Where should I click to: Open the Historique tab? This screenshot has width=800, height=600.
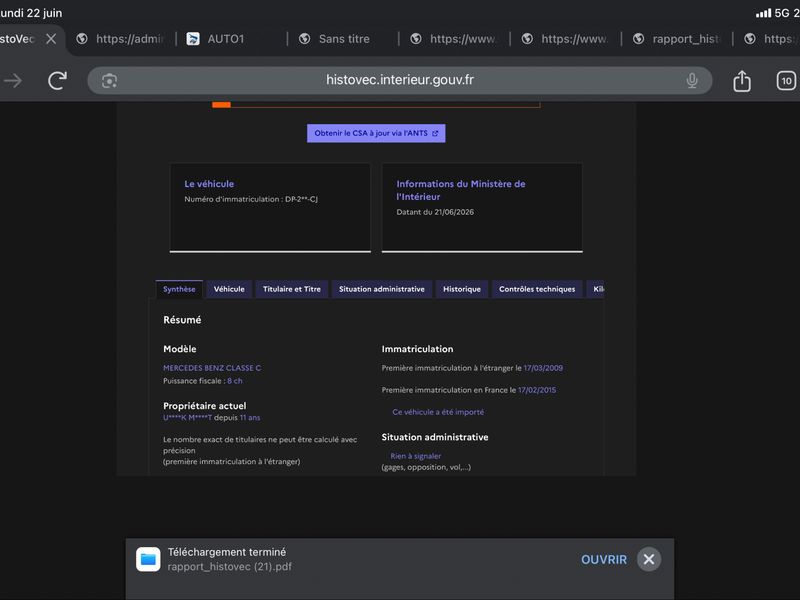[462, 289]
